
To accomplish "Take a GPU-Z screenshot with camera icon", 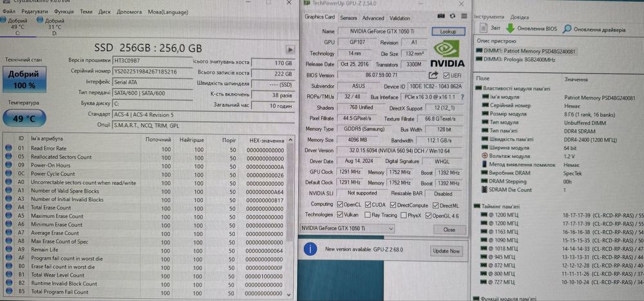I will coord(442,17).
